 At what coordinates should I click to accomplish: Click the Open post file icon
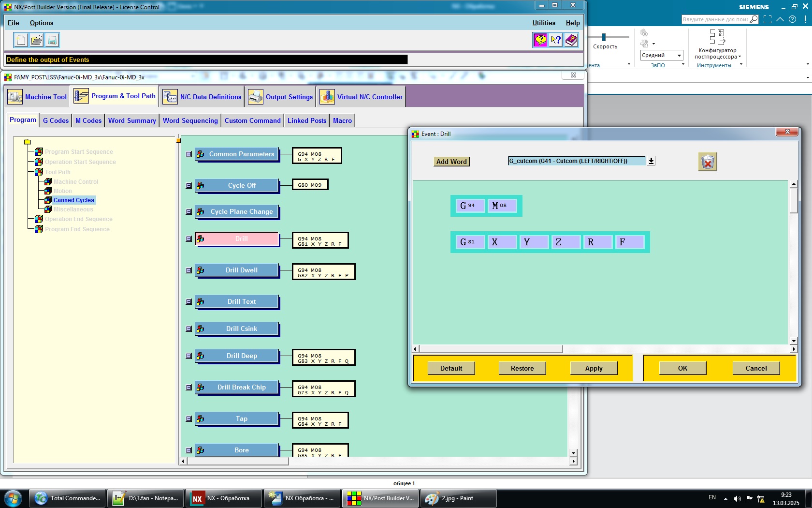pos(37,40)
